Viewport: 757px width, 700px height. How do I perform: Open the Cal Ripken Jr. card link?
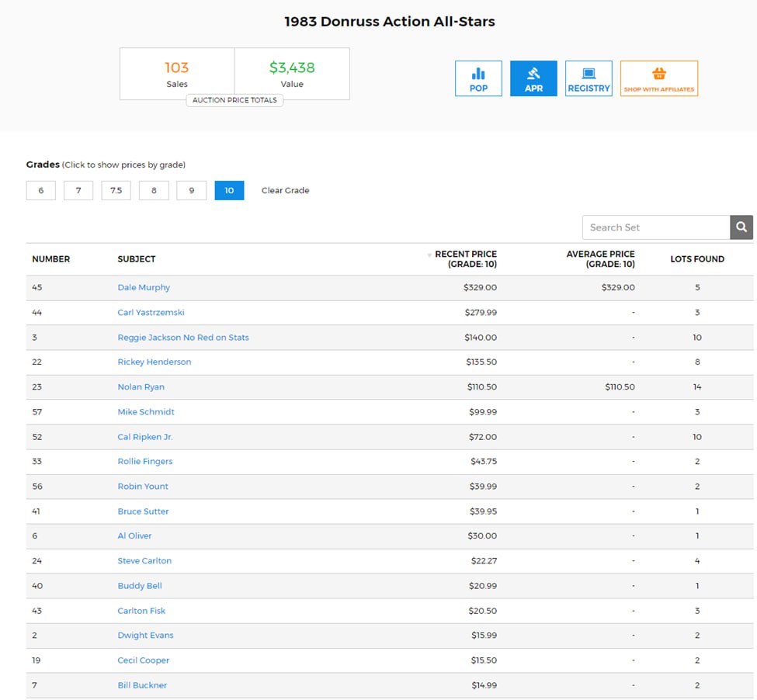click(145, 437)
